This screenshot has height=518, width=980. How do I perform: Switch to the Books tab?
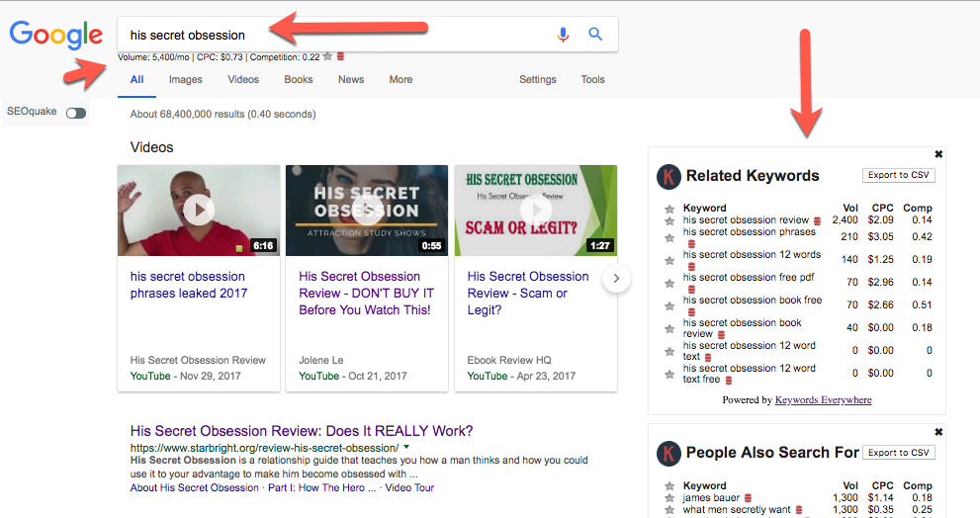click(x=298, y=79)
